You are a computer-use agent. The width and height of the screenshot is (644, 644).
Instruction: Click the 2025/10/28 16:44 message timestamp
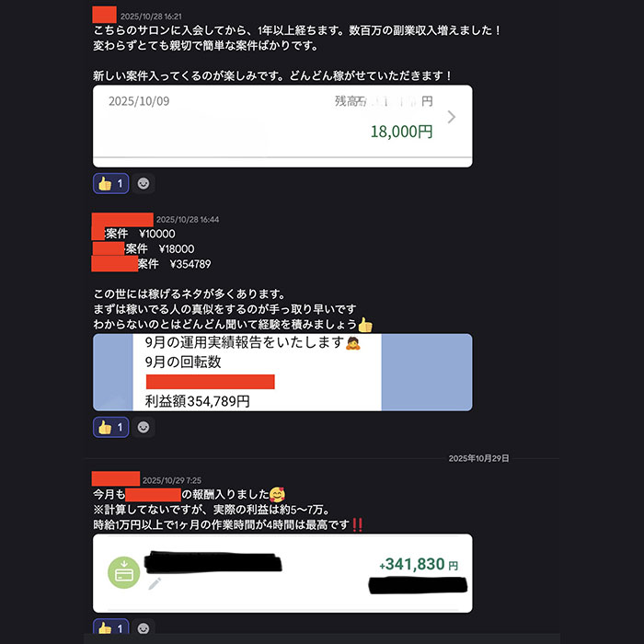[x=188, y=220]
